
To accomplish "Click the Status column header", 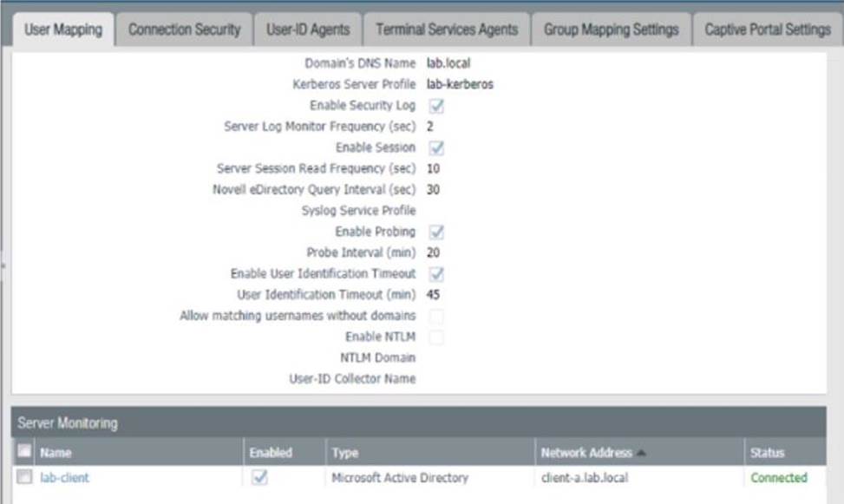I will (767, 452).
